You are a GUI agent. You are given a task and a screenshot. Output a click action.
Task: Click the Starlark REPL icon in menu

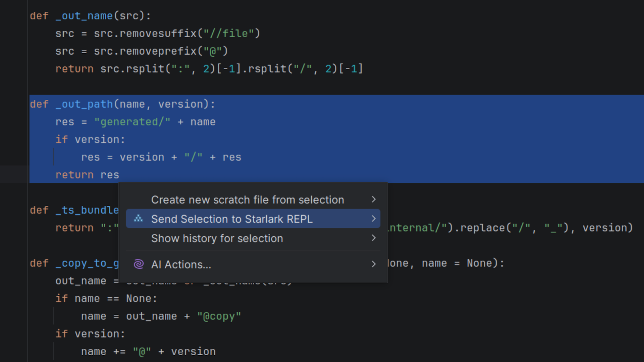[x=138, y=219]
